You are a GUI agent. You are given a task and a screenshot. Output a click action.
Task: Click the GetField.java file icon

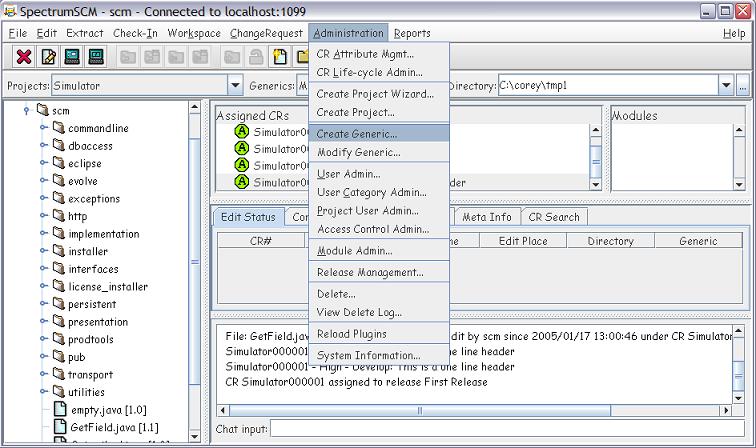point(60,426)
